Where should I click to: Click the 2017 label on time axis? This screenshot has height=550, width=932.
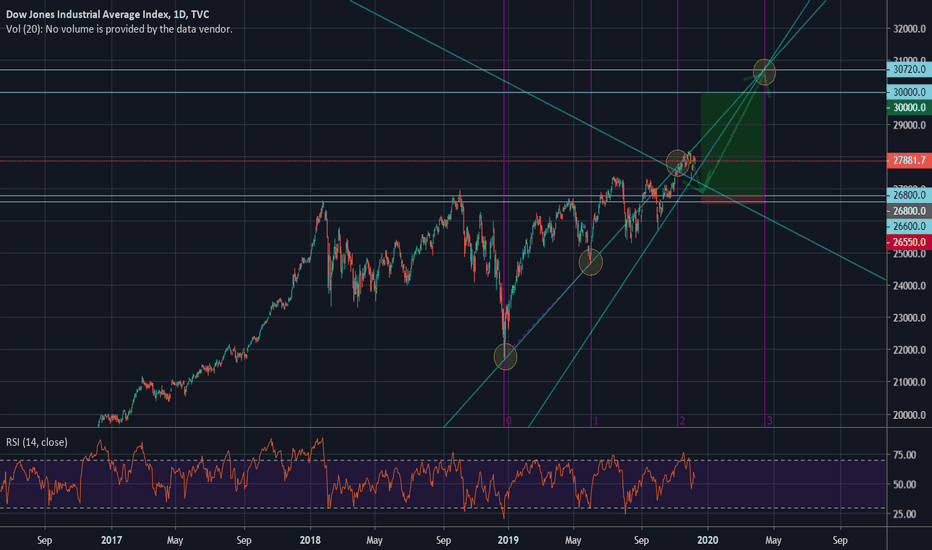click(111, 540)
